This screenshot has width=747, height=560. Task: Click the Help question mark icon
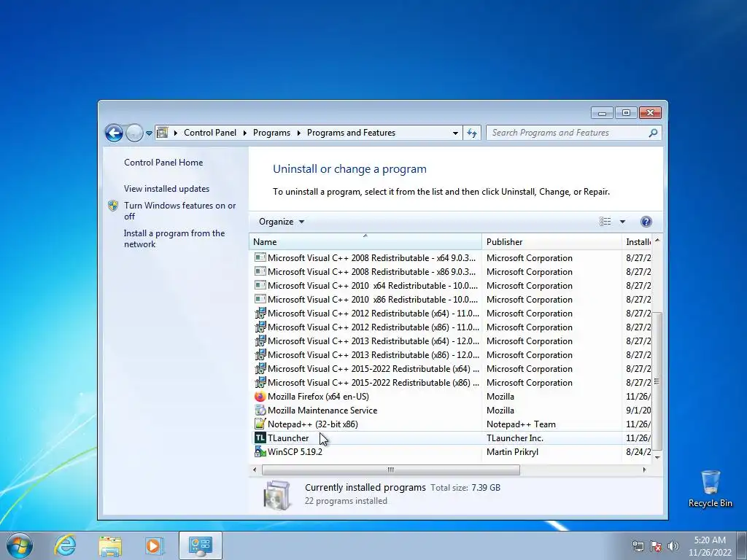click(x=646, y=222)
